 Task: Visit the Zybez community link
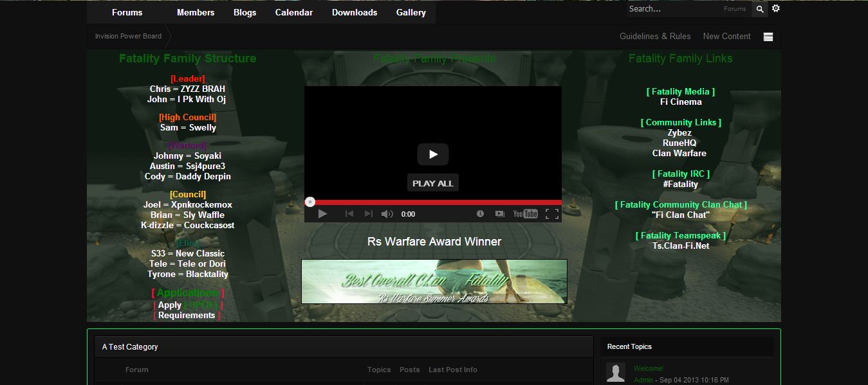(679, 132)
